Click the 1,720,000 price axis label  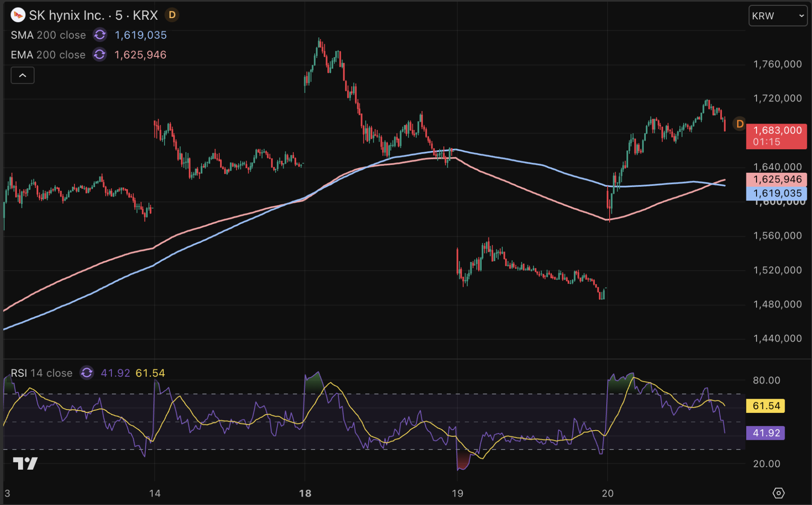click(x=778, y=98)
